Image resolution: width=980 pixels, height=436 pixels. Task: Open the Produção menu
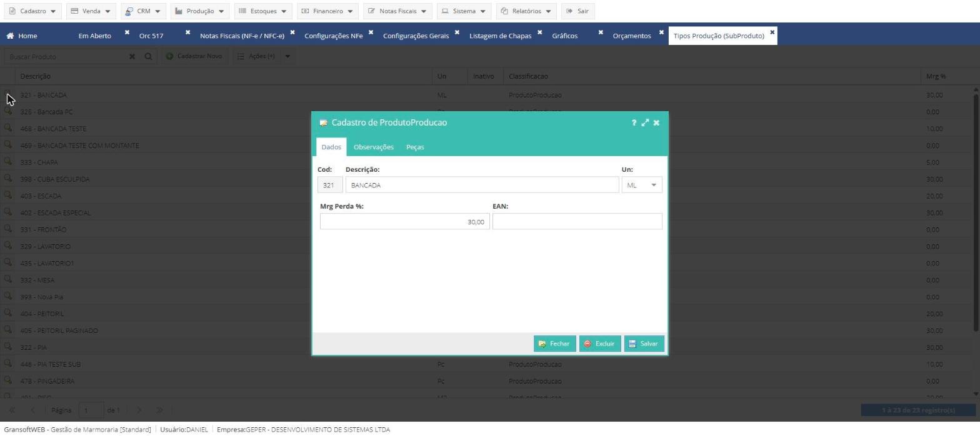coord(200,11)
